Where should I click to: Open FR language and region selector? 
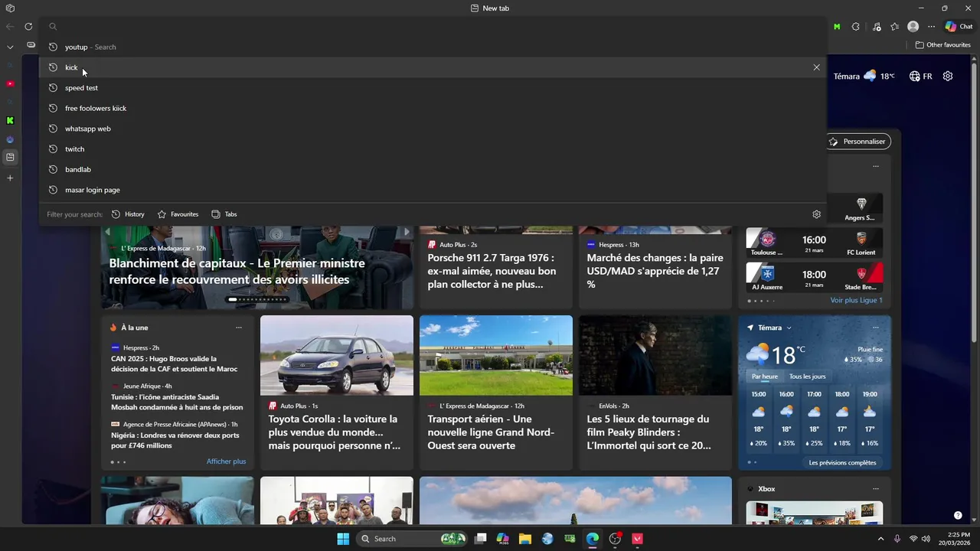(x=920, y=77)
